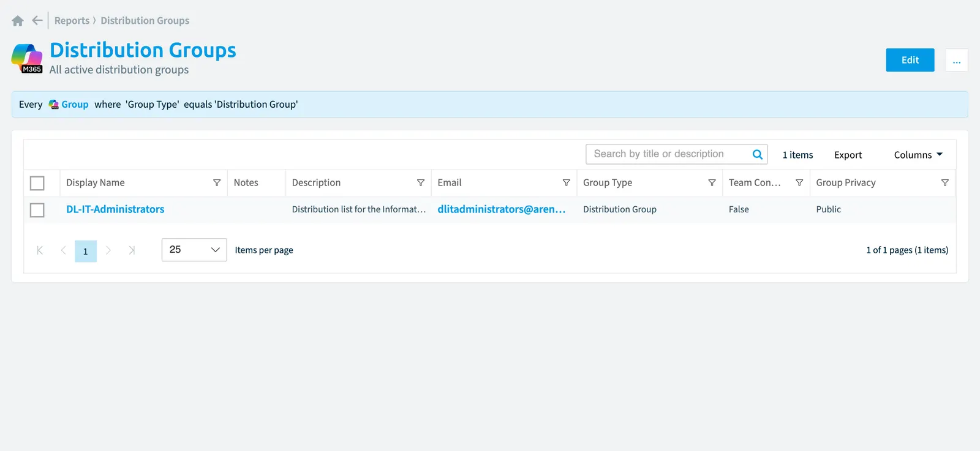Go to previous page arrow

pyautogui.click(x=63, y=250)
